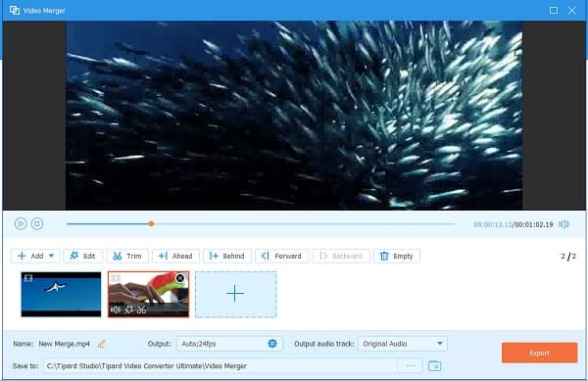The width and height of the screenshot is (588, 381).
Task: Click the New Merge.mp4 file name
Action: 65,344
